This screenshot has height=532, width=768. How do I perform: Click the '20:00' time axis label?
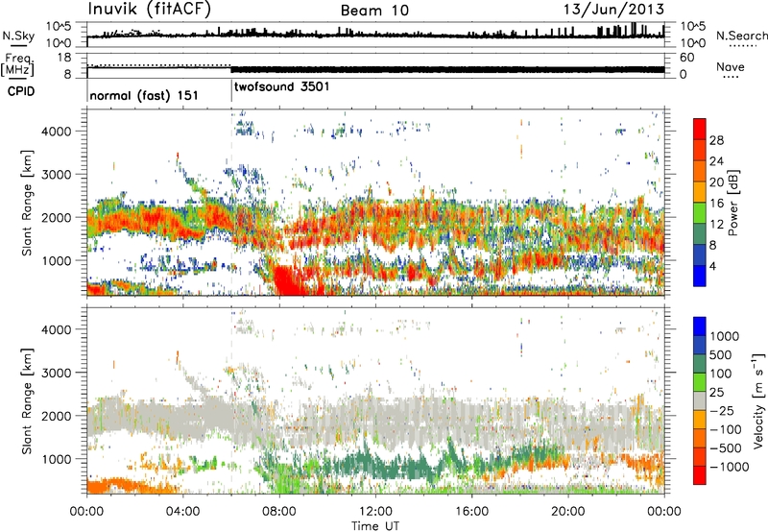tap(568, 512)
